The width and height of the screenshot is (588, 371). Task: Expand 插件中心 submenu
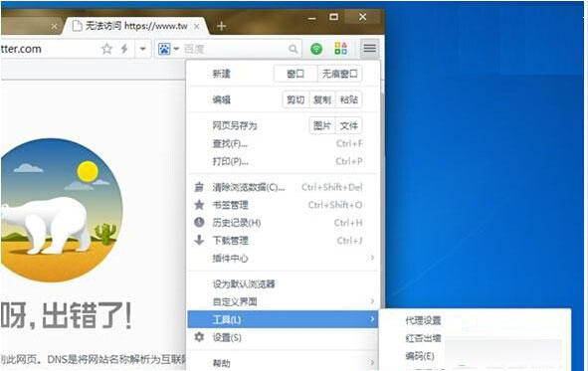click(284, 258)
